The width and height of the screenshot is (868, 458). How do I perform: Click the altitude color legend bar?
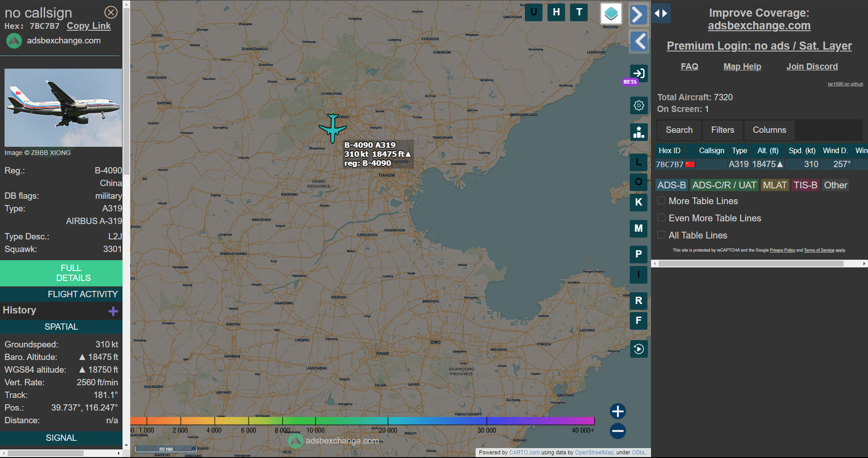363,421
